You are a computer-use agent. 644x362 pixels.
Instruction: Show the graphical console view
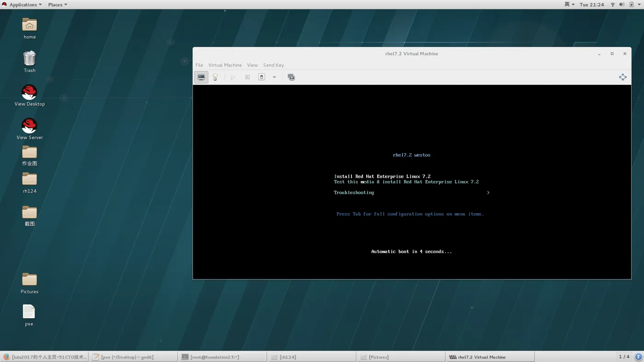click(x=201, y=77)
